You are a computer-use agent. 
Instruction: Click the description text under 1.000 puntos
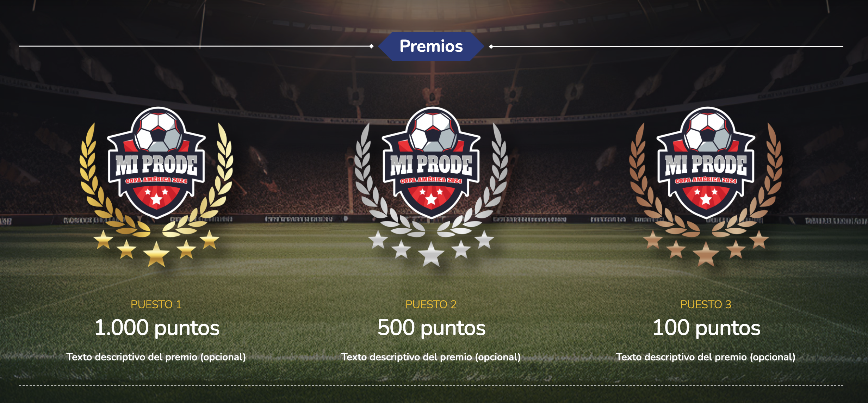[156, 357]
